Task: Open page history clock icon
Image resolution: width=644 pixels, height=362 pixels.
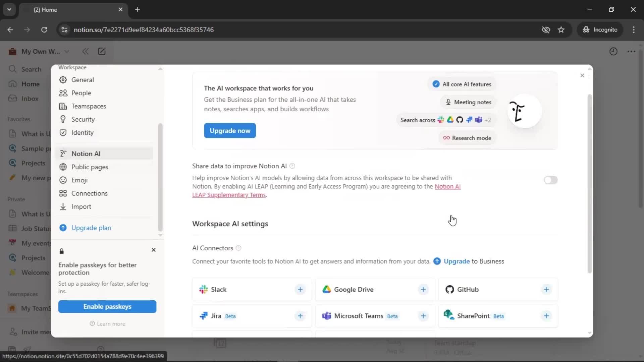Action: [x=613, y=52]
